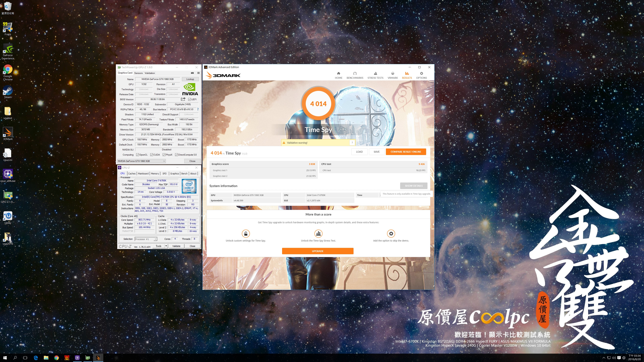
Task: Expand Processor #1 selection dropdown
Action: click(x=155, y=239)
